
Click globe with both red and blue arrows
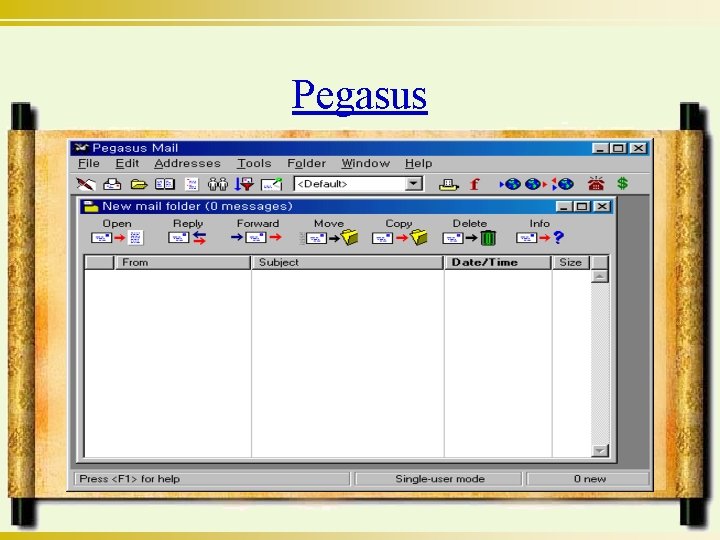pos(562,184)
